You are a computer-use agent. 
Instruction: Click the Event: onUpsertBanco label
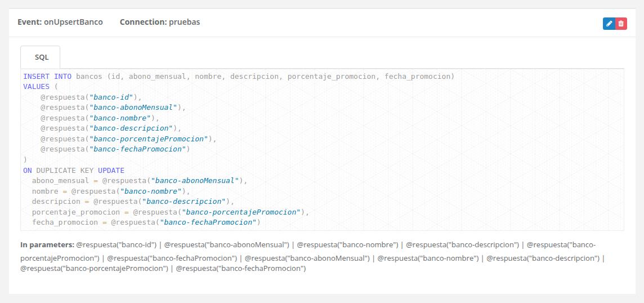tap(60, 22)
